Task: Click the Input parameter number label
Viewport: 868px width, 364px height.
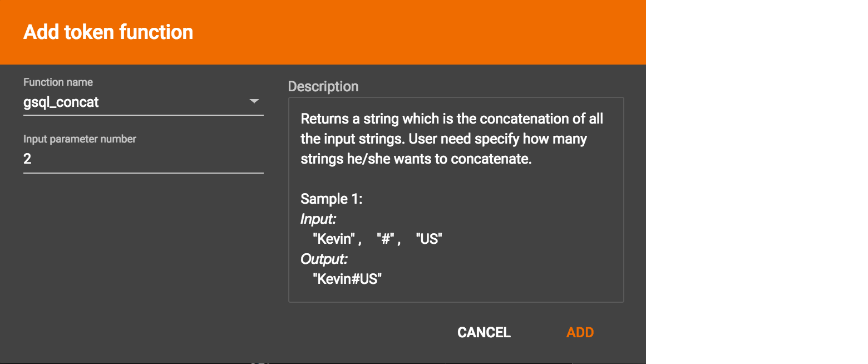Action: click(x=79, y=139)
